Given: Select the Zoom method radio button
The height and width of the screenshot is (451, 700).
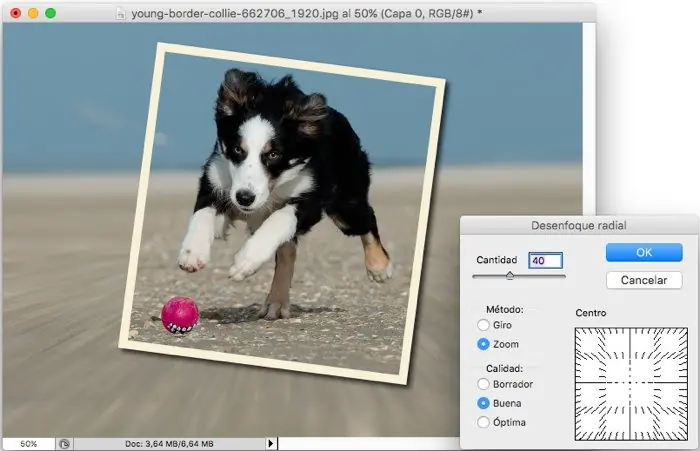Looking at the screenshot, I should pyautogui.click(x=484, y=344).
